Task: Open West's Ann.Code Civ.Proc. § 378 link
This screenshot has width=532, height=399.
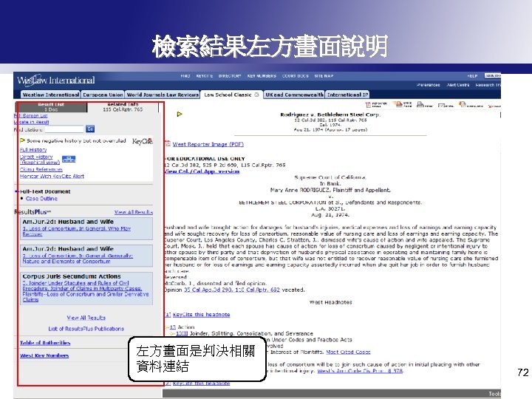Action: pos(360,371)
